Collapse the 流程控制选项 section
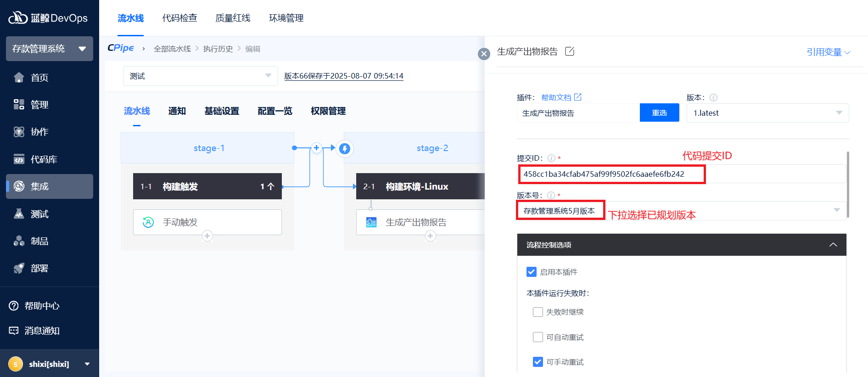Image resolution: width=868 pixels, height=377 pixels. pos(833,245)
